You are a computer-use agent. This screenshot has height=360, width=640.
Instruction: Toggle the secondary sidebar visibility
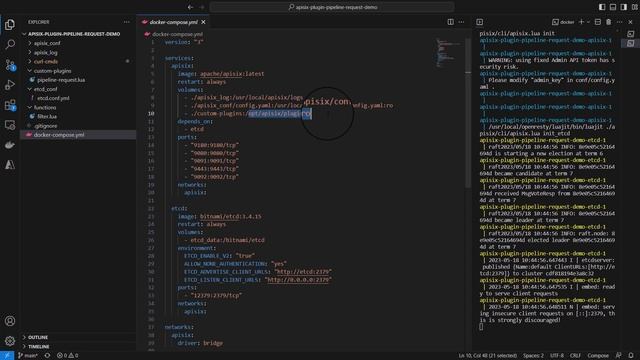(x=623, y=7)
